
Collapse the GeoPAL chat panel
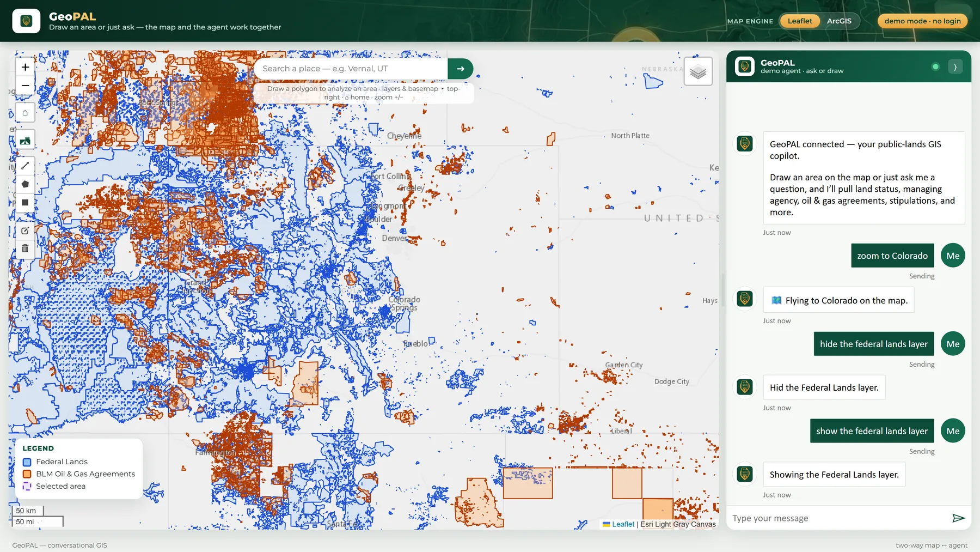click(955, 67)
